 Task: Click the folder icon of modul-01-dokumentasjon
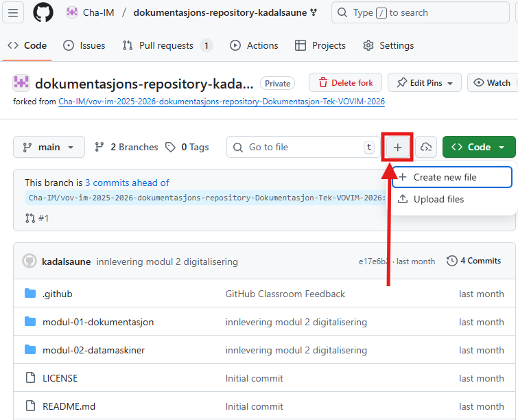coord(30,322)
